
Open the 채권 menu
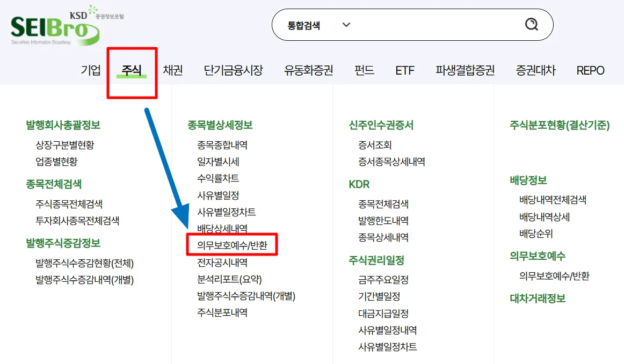pos(172,70)
